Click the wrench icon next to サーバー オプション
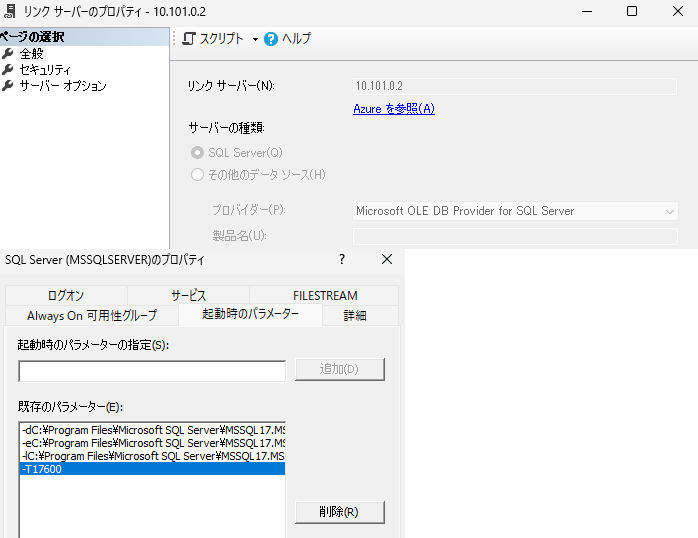The image size is (698, 538). (8, 86)
